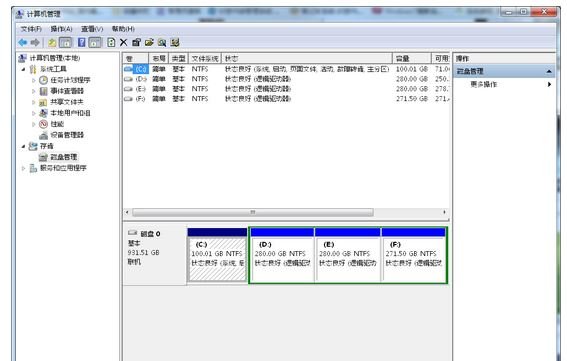Image resolution: width=567 pixels, height=361 pixels.
Task: Toggle the Show/Hide Console Tree button
Action: (65, 43)
